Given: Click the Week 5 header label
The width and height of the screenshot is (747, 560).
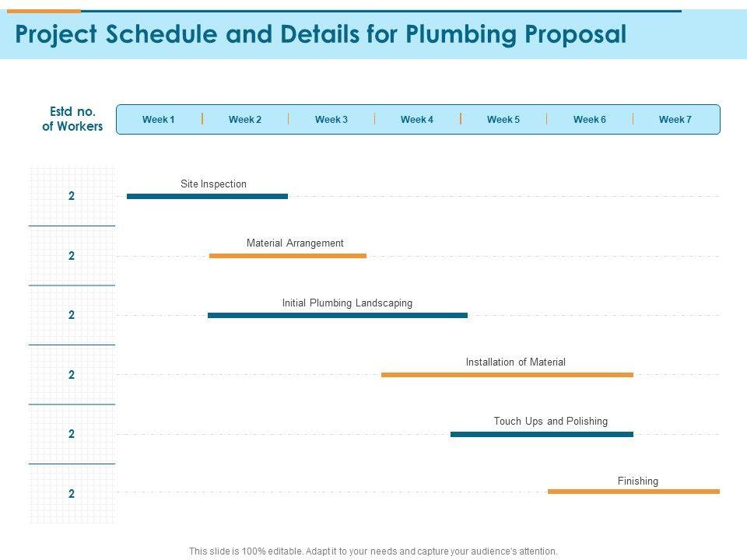Looking at the screenshot, I should point(503,120).
